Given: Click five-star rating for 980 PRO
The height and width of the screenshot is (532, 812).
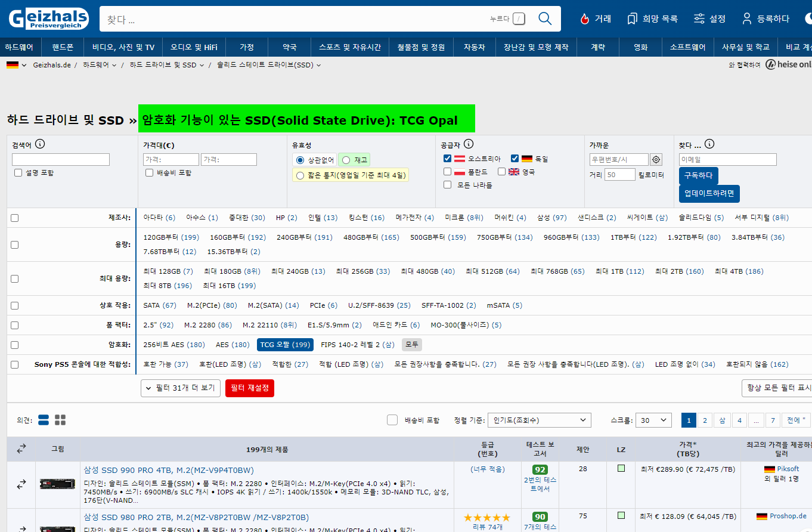Looking at the screenshot, I should point(487,518).
